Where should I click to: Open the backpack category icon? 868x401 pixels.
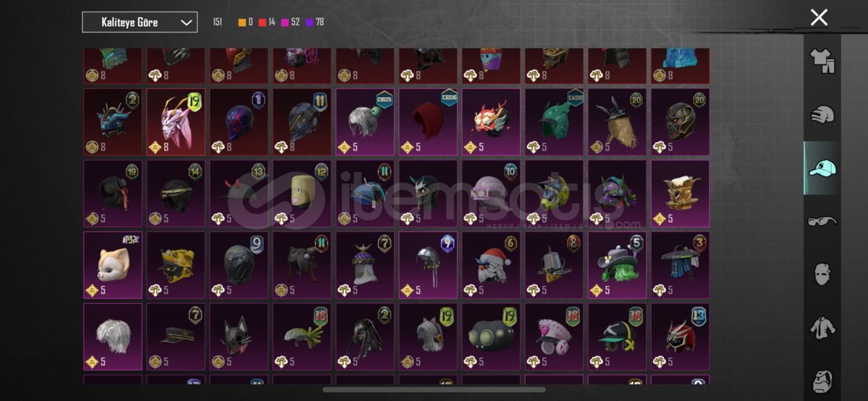[822, 381]
